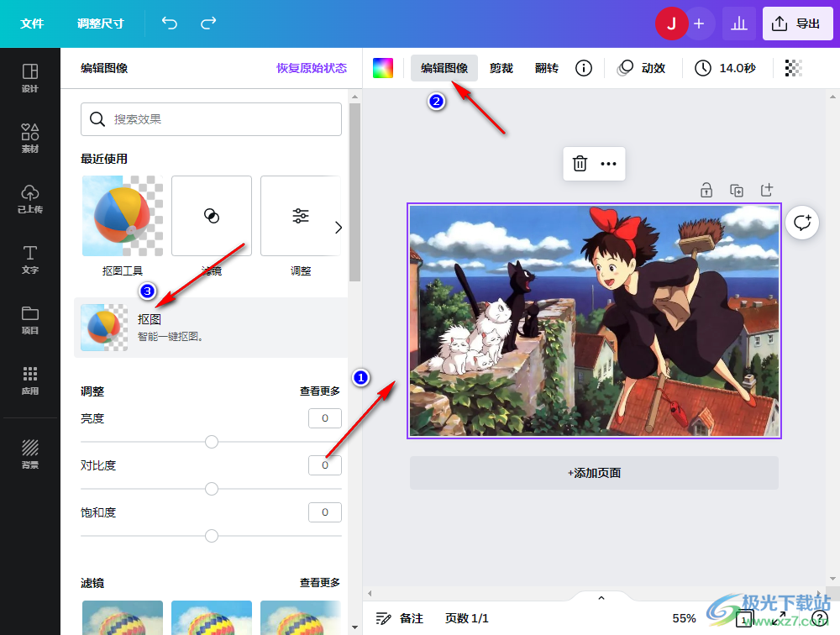Click the 14.0秒 duration button

point(726,68)
